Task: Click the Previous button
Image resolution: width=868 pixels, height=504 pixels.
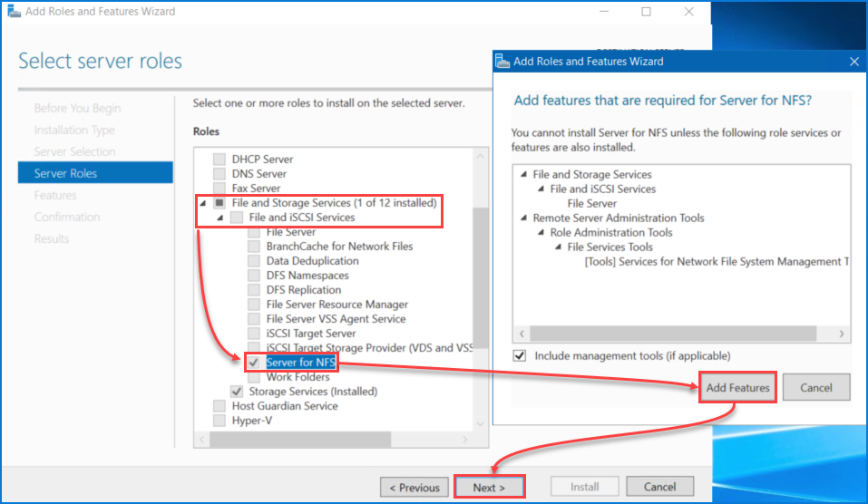Action: point(414,488)
